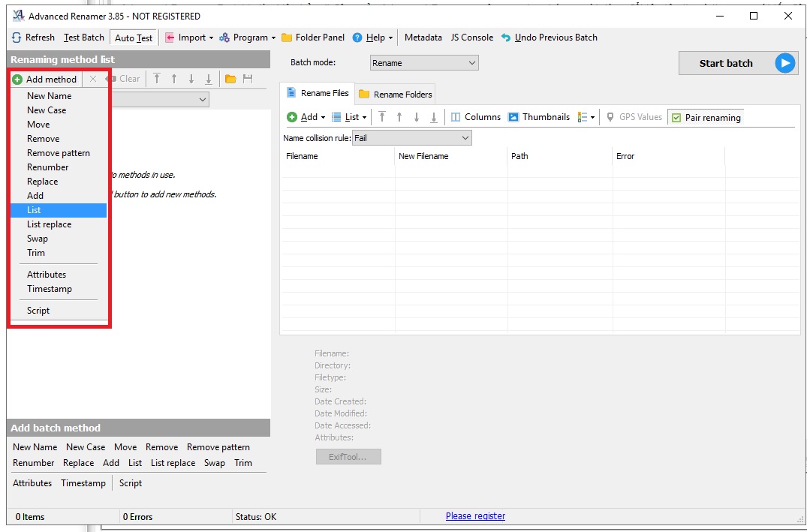Open the Name collision rule dropdown
807x532 pixels.
coord(411,138)
